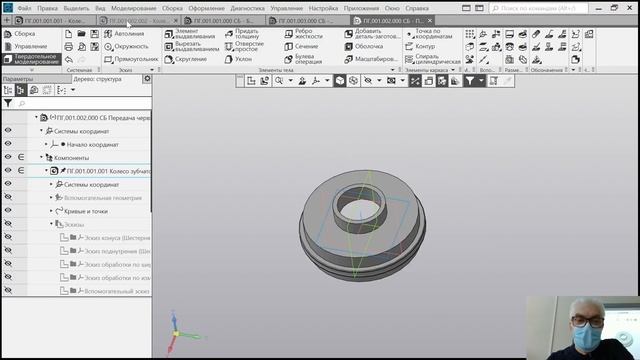Click the Open file folder icon
640x360 pixels.
click(x=81, y=34)
